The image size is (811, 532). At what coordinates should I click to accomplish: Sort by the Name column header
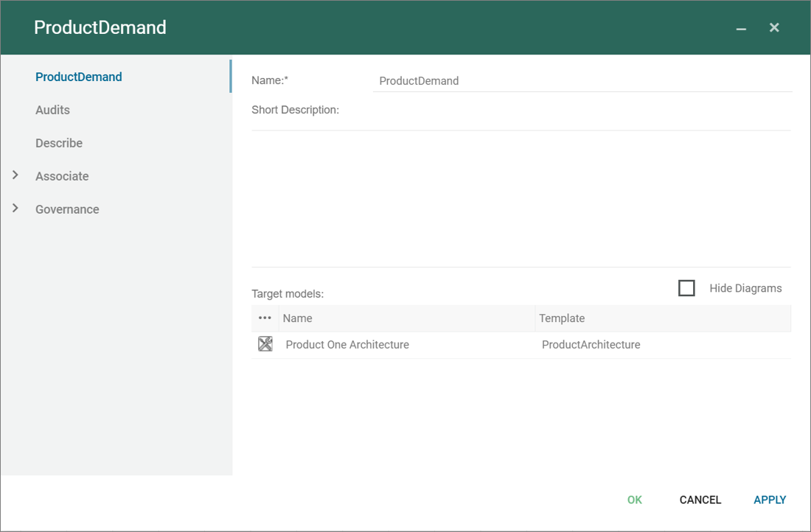tap(298, 318)
